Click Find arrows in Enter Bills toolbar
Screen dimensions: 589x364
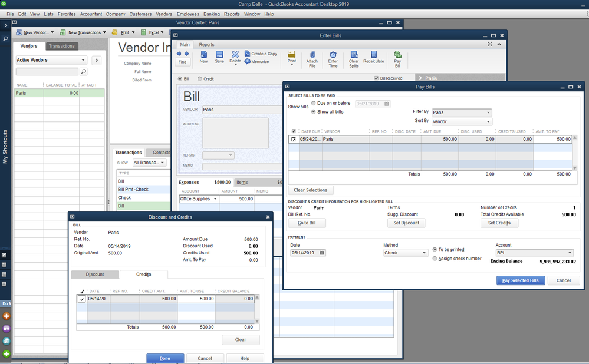coord(183,54)
